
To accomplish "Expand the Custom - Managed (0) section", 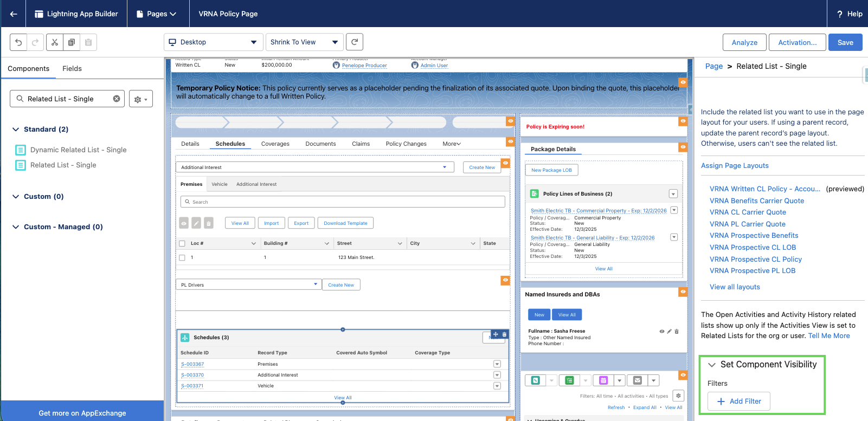I will (16, 227).
